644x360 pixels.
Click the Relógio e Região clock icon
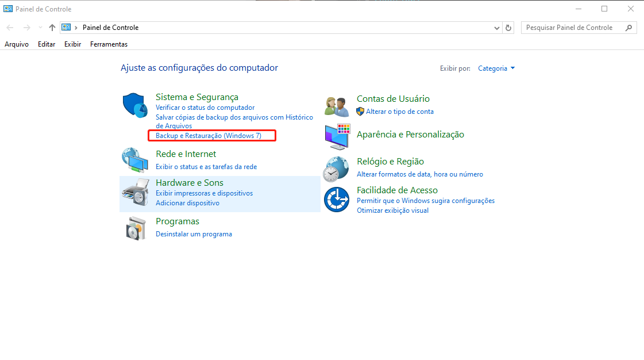[x=336, y=168]
